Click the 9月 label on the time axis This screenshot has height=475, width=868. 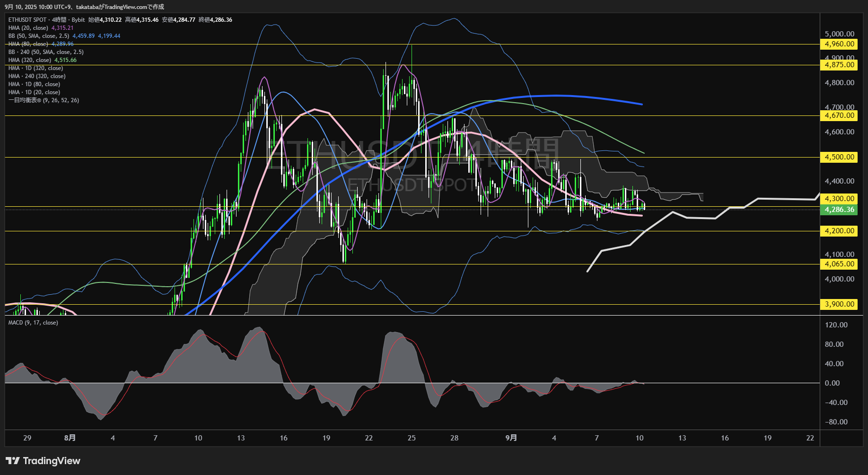point(511,438)
